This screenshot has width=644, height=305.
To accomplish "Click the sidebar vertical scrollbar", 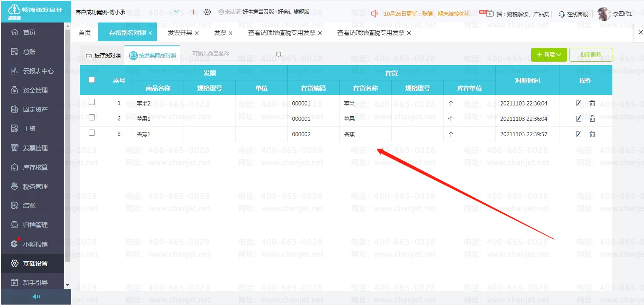I will coord(67,146).
